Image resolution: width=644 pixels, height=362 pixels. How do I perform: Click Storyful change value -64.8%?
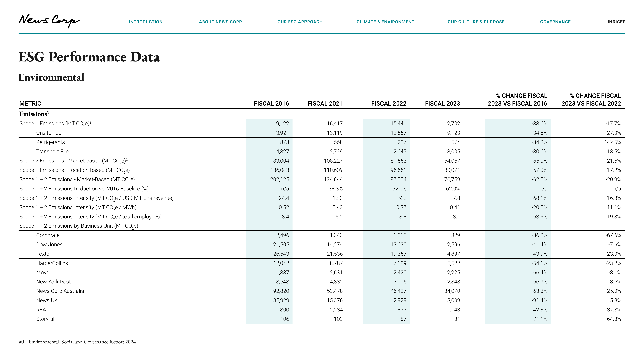tap(613, 319)
